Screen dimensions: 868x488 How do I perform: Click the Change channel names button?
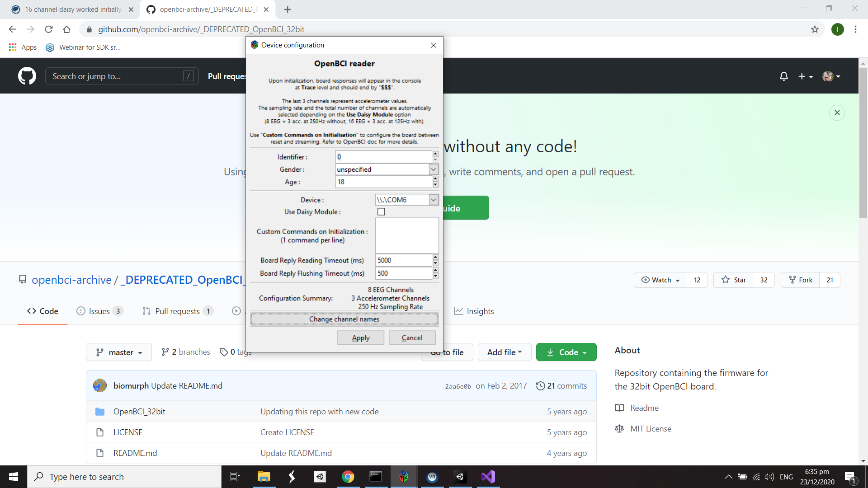point(344,319)
